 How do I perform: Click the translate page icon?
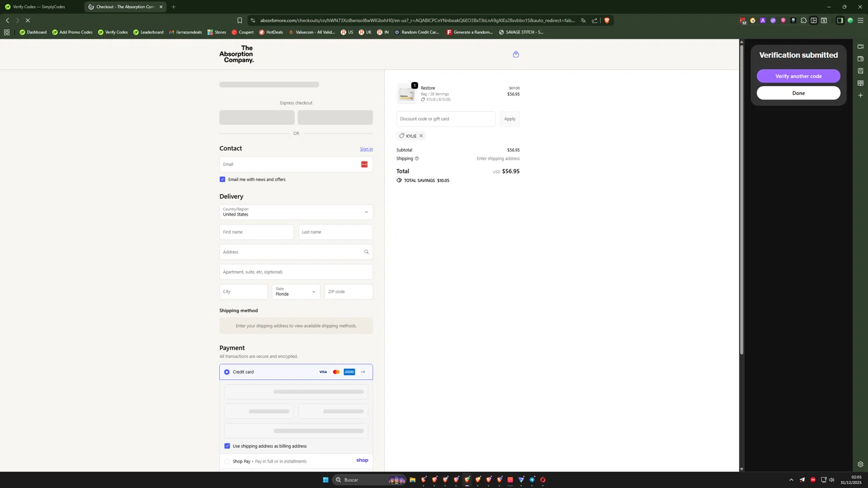pos(583,20)
